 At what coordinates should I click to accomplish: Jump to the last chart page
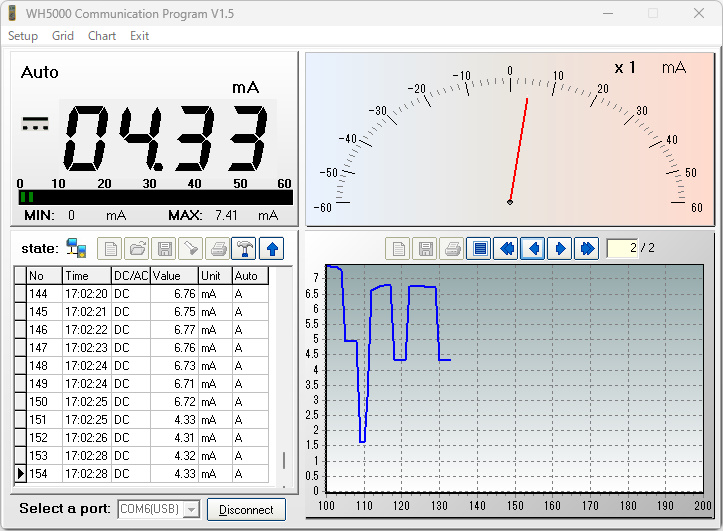point(587,248)
